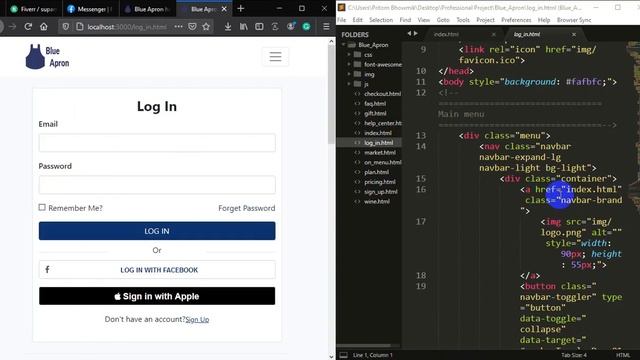This screenshot has height=360, width=640.
Task: Open tracking protection shield icon in address bar
Action: click(65, 27)
